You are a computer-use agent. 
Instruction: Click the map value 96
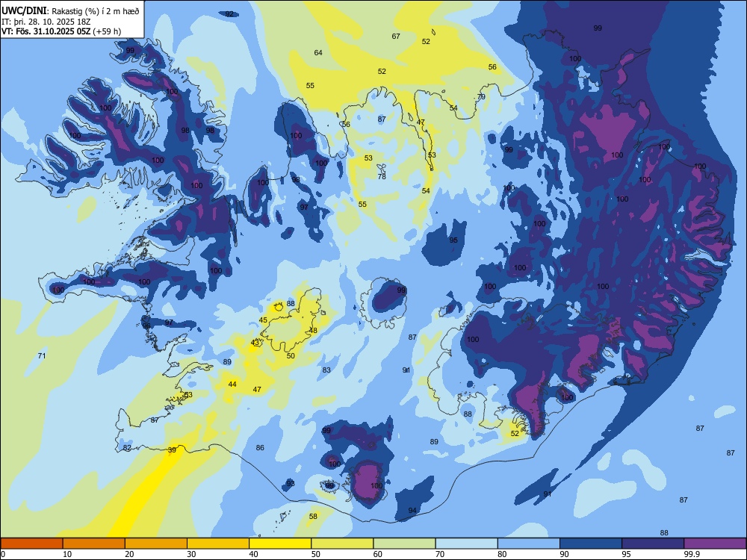pos(146,326)
